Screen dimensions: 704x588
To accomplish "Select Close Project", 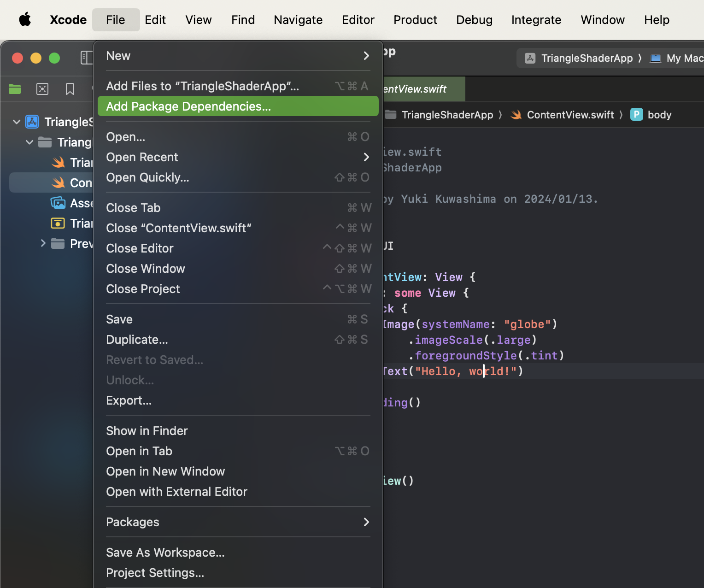I will tap(238, 289).
